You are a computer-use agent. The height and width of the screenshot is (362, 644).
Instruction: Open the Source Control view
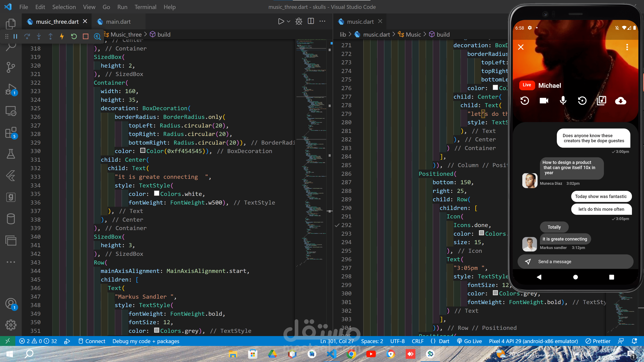10,67
